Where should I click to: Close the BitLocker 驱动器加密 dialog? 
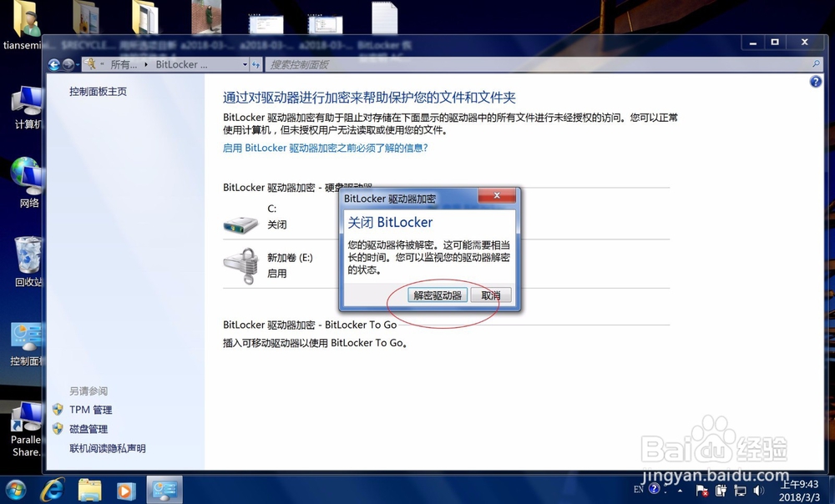pos(497,195)
